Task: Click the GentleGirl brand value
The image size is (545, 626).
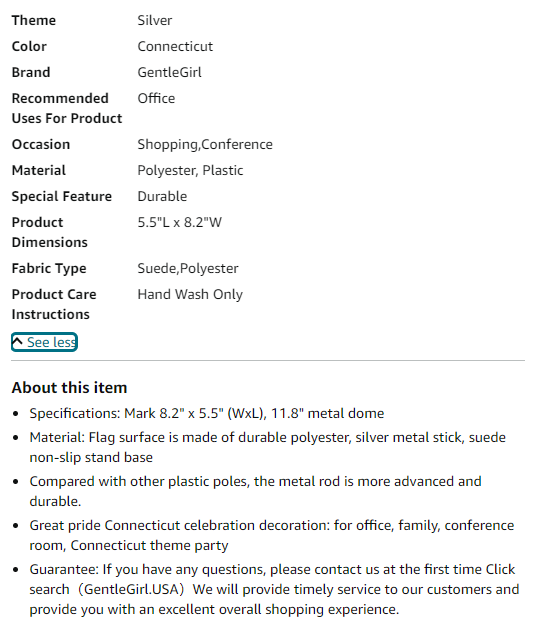Action: [169, 72]
